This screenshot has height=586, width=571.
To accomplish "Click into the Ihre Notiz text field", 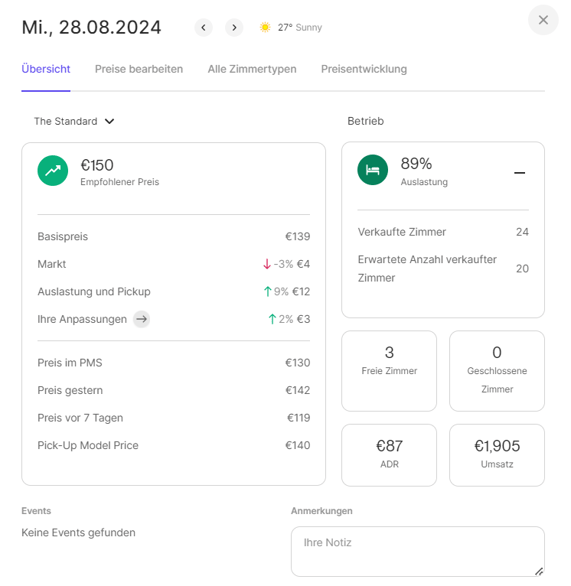I will (417, 551).
